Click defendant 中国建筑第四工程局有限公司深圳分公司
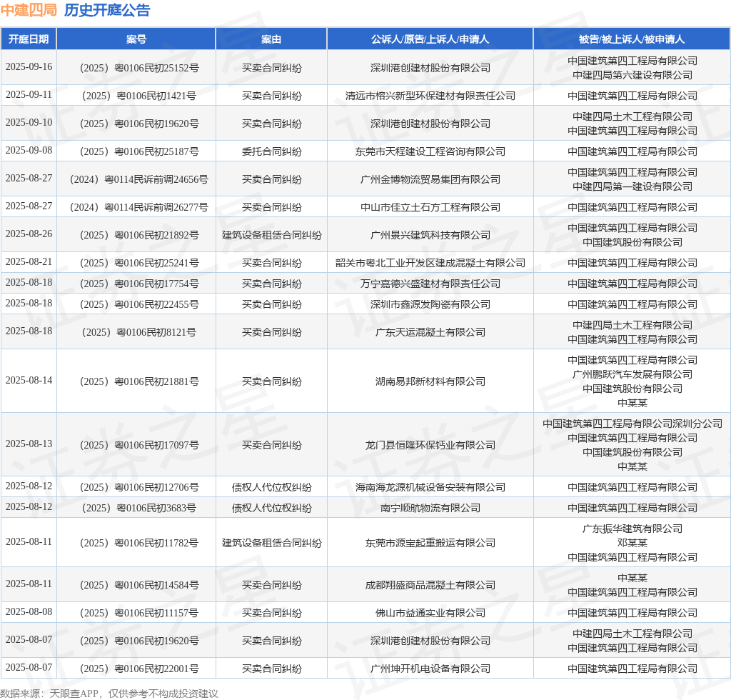Viewport: 731px width, 700px height. tap(632, 424)
